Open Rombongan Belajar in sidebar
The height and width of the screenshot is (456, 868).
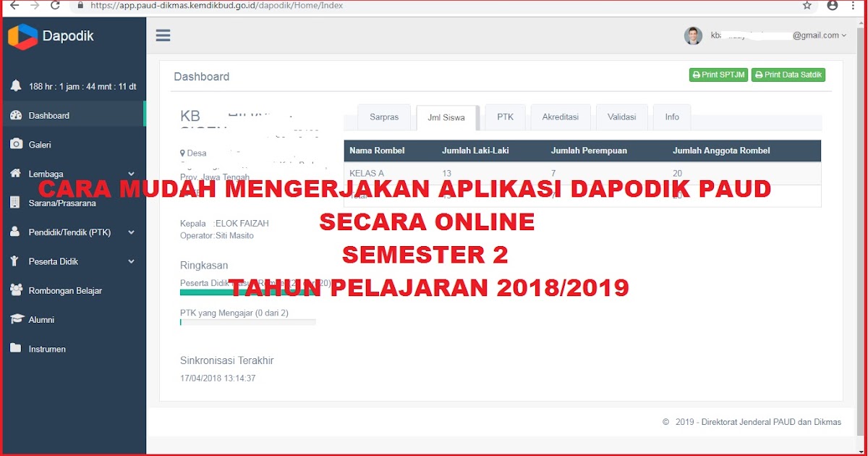click(65, 291)
